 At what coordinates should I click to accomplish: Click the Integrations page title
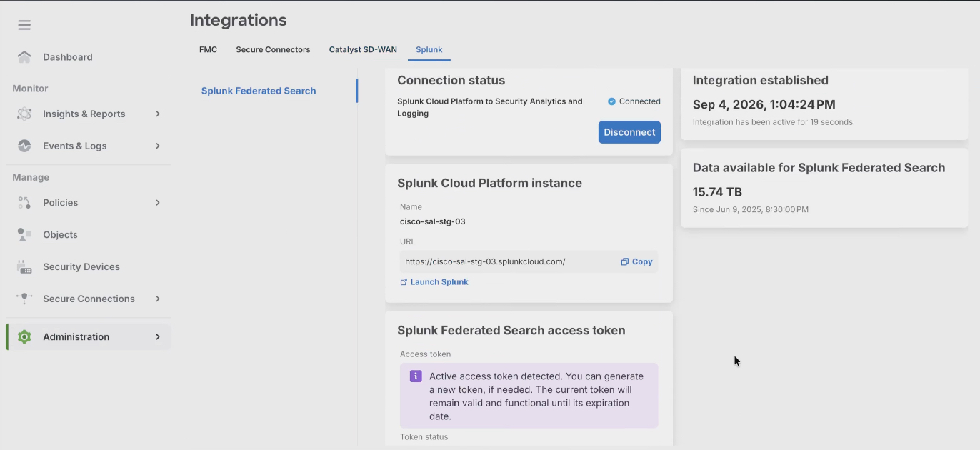238,20
